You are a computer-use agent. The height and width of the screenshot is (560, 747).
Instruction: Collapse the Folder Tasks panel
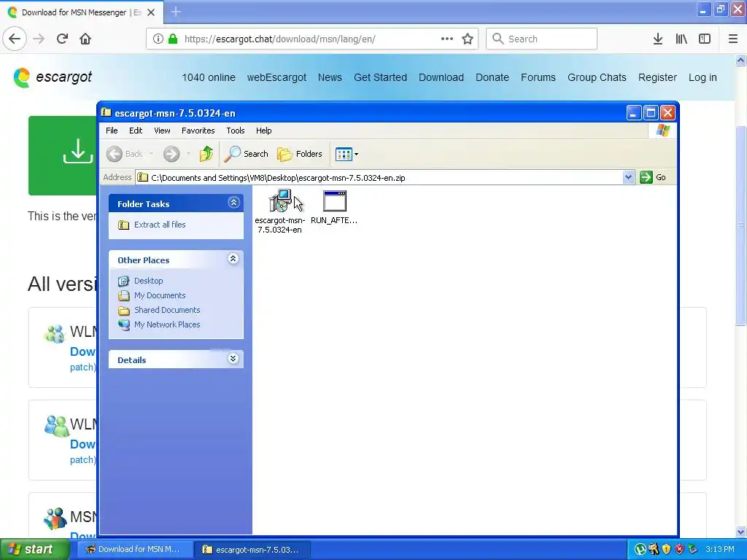[x=233, y=203]
